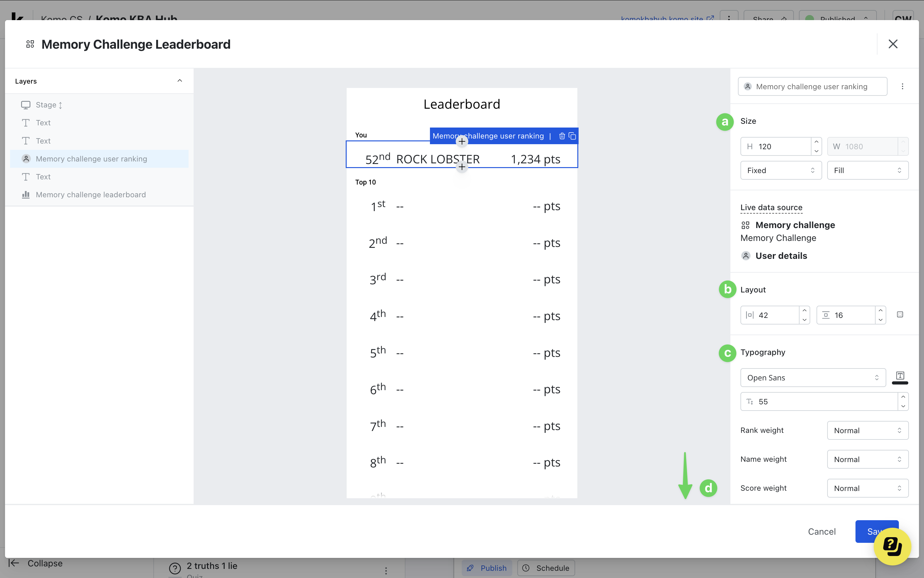The width and height of the screenshot is (924, 578).
Task: Open the three-dot options menu for ranking element
Action: coord(903,86)
